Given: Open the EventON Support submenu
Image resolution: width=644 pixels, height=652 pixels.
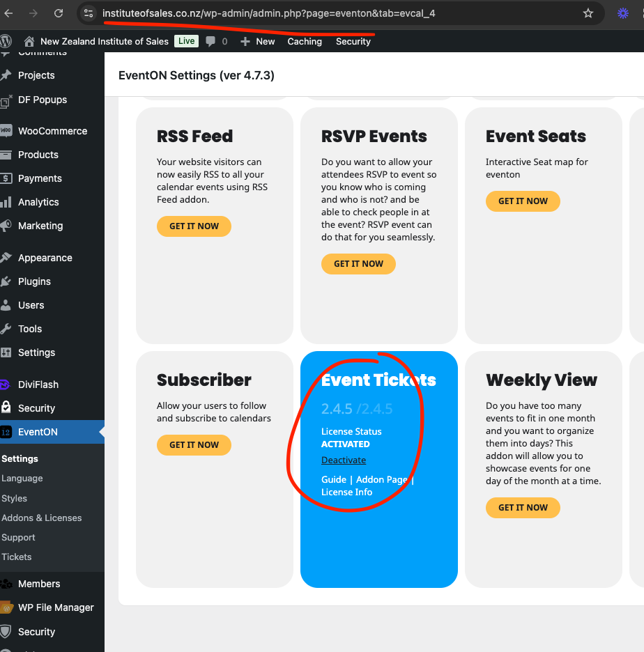Looking at the screenshot, I should click(x=18, y=537).
